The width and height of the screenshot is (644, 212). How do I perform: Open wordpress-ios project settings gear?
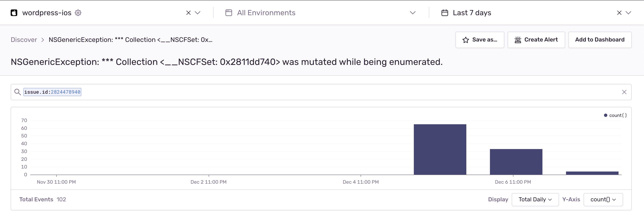(x=78, y=13)
